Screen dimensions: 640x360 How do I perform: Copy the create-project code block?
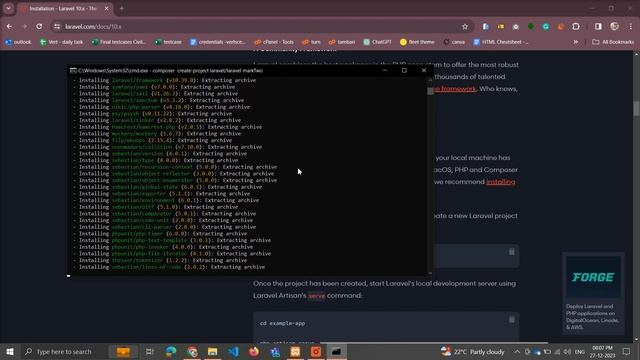coord(511,252)
